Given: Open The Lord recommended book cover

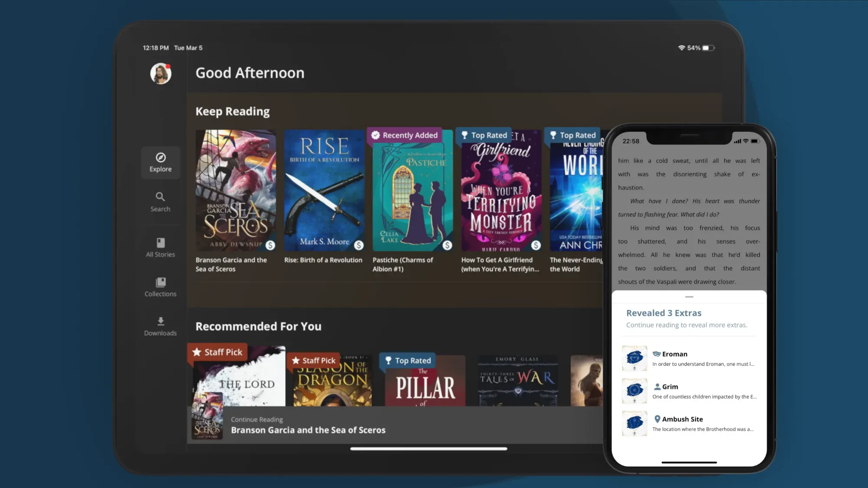Looking at the screenshot, I should coord(239,377).
